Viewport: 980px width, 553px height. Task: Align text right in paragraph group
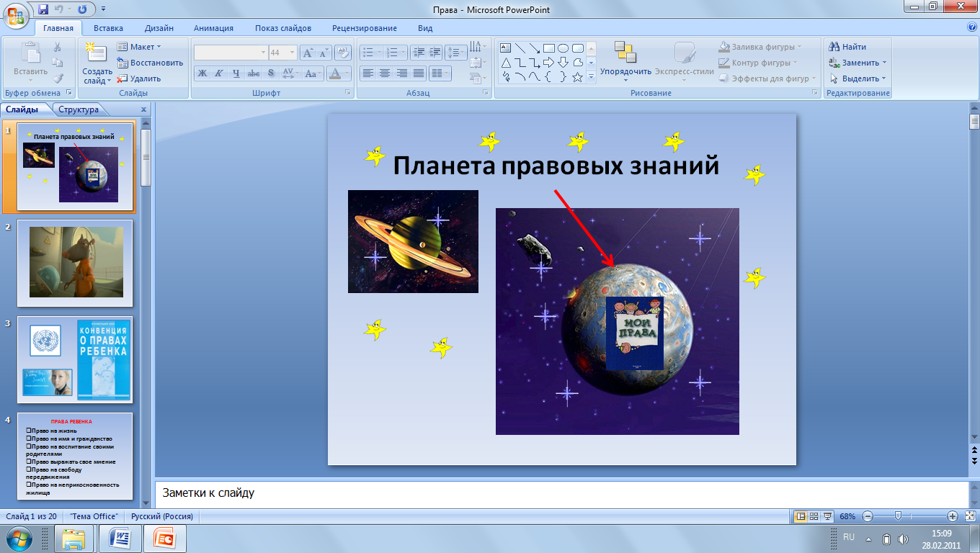(401, 73)
